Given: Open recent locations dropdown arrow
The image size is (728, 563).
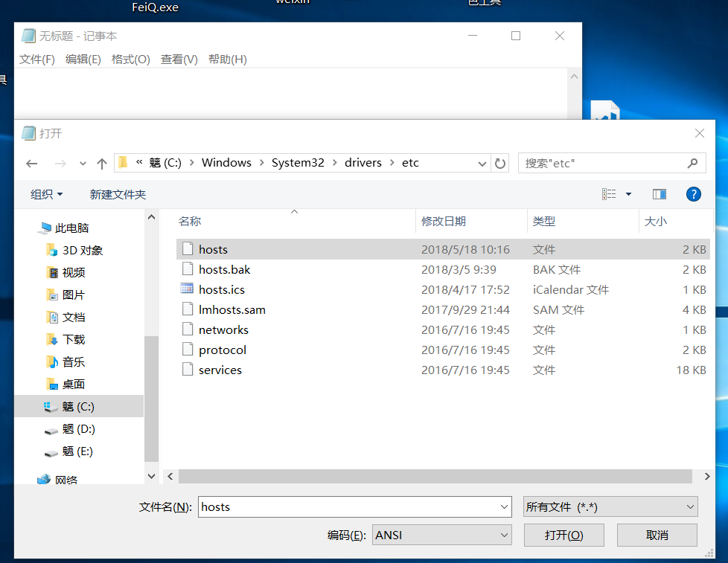Looking at the screenshot, I should (83, 164).
